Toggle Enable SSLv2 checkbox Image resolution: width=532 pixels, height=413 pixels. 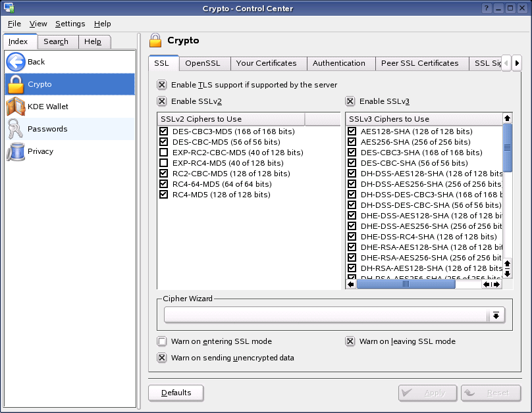tap(162, 101)
